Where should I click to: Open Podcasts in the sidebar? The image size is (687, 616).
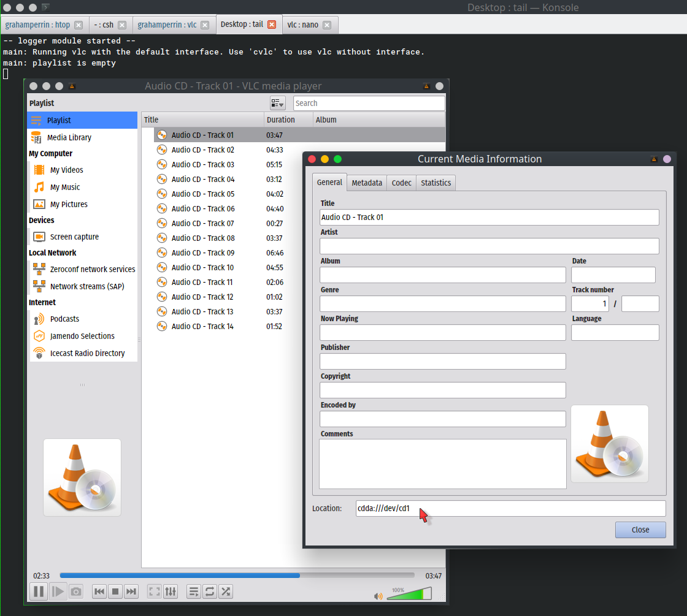point(64,319)
